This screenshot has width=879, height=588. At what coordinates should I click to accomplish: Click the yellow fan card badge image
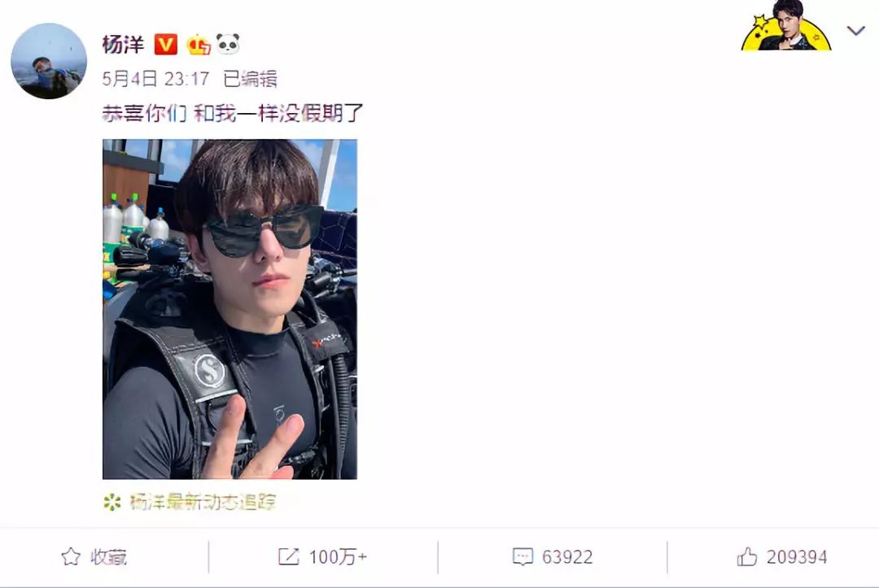(786, 26)
